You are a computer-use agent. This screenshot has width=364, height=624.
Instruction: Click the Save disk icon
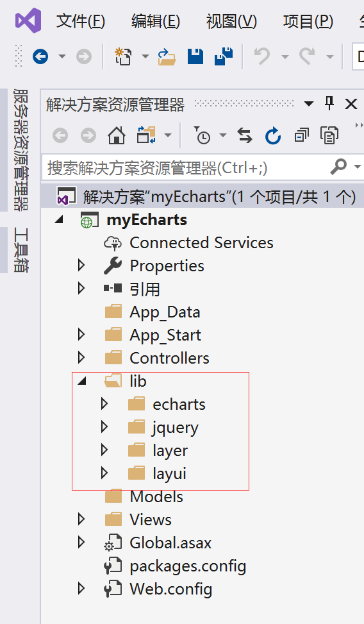click(195, 56)
